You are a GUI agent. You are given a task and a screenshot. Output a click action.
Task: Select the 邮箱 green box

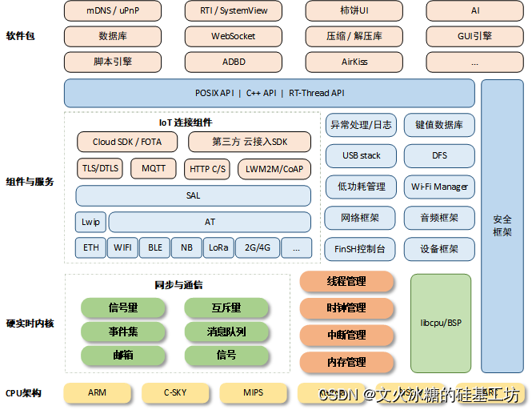tap(123, 356)
